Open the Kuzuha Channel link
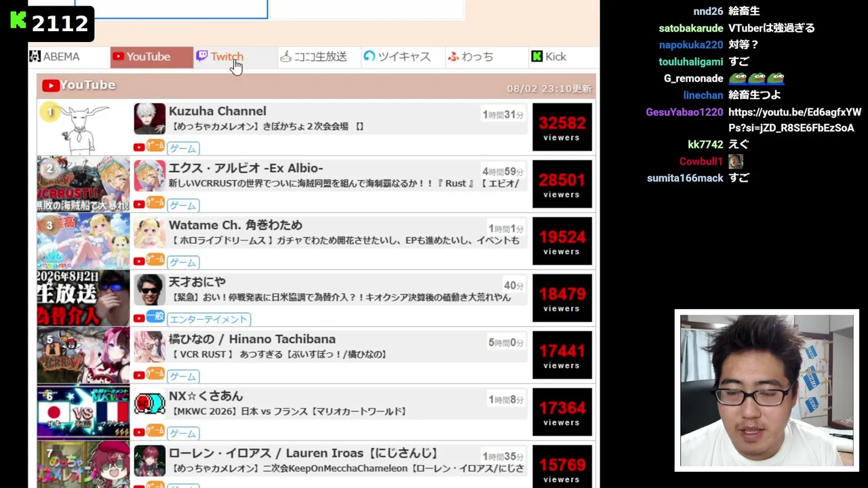The height and width of the screenshot is (488, 868). 218,111
